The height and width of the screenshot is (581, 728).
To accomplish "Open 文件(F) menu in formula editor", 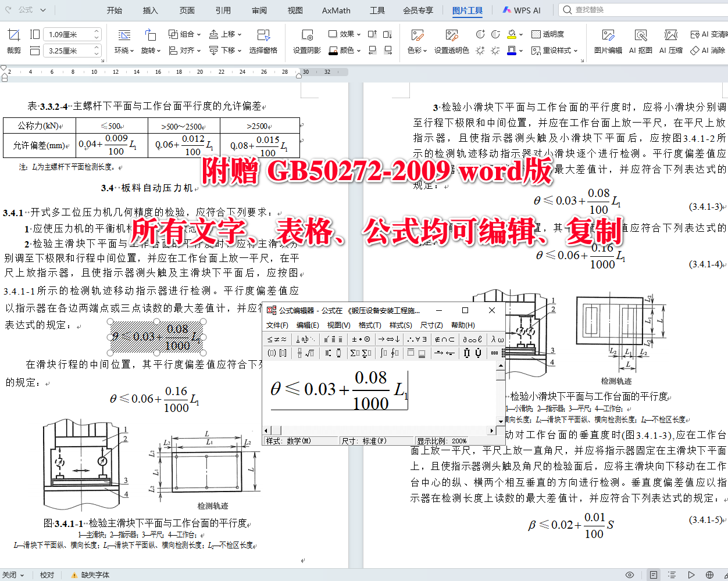I will tap(277, 325).
